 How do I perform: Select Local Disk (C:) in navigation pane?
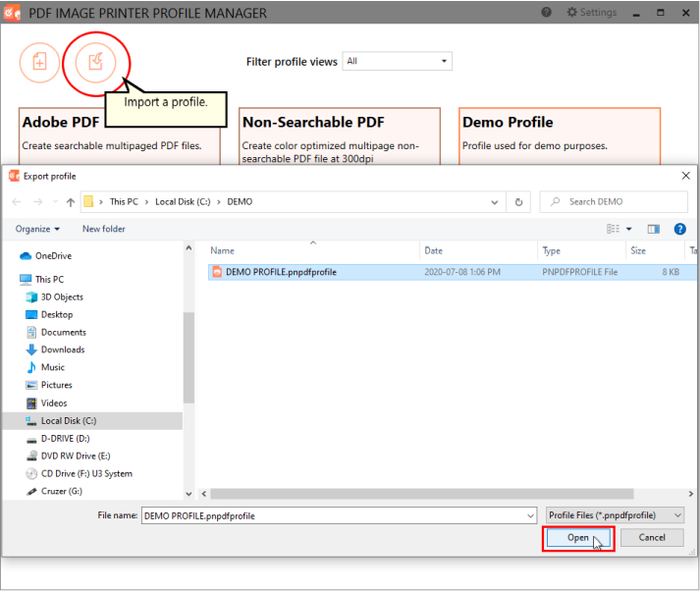(92, 421)
